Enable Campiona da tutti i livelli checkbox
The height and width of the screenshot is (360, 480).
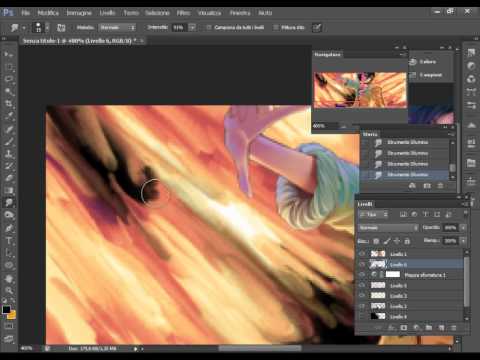point(209,28)
